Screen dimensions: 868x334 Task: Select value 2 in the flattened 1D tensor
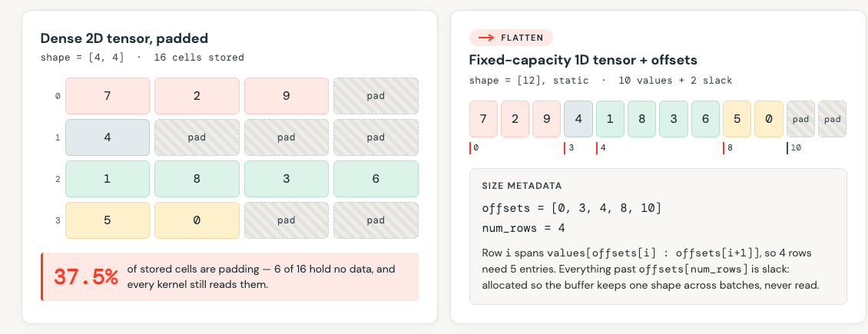click(515, 119)
